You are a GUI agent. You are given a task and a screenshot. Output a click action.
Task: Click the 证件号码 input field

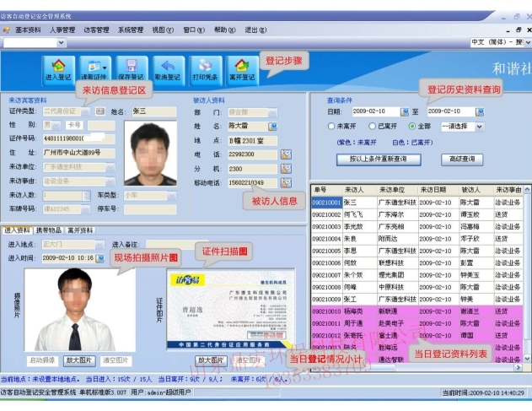[76, 138]
